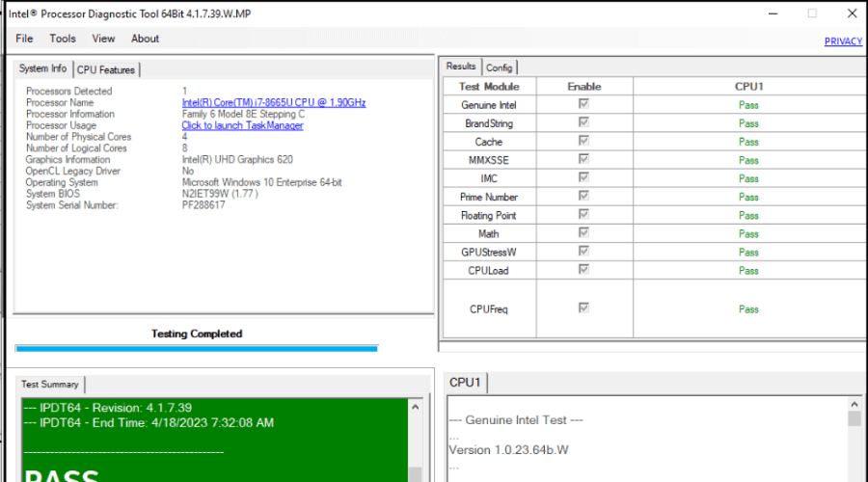This screenshot has height=482, width=868.
Task: Click the Family 6 Model 8E Stepping C text
Action: pos(244,114)
